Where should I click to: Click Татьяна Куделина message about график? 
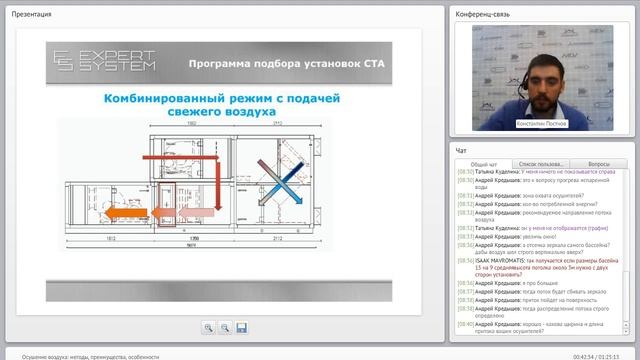(533, 228)
